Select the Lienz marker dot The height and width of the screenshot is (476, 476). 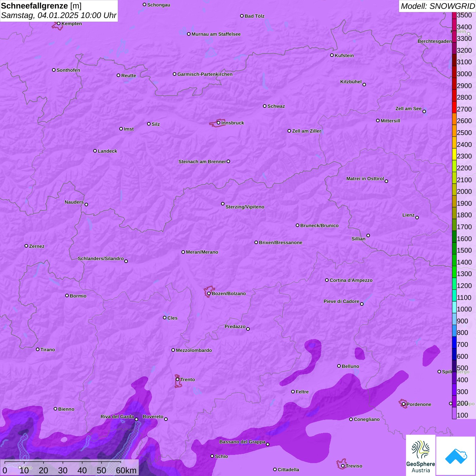[x=417, y=218]
